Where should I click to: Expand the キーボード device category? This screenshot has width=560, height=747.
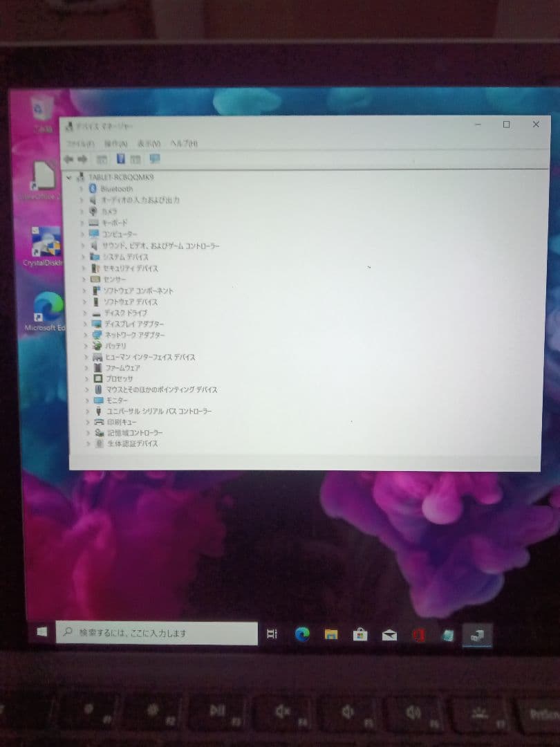tap(81, 223)
